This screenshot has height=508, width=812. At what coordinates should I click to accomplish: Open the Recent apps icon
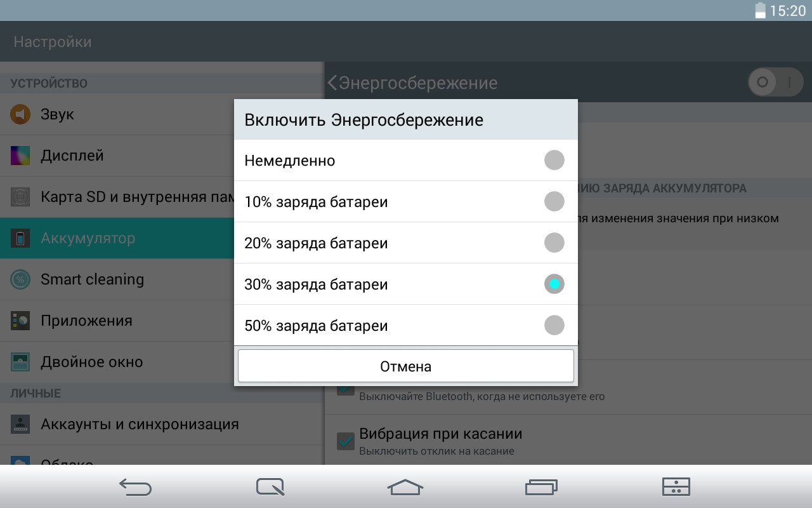click(541, 487)
